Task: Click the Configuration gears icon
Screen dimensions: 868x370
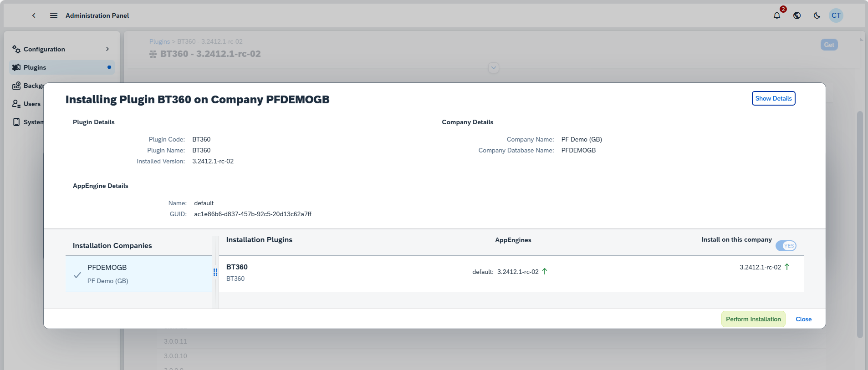Action: click(x=16, y=49)
